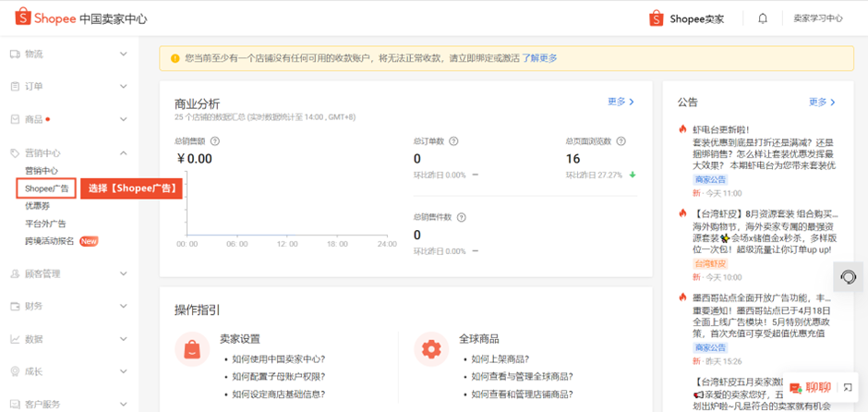This screenshot has height=412, width=868.
Task: Open the 虾电台更新啦! announcement
Action: (721, 129)
